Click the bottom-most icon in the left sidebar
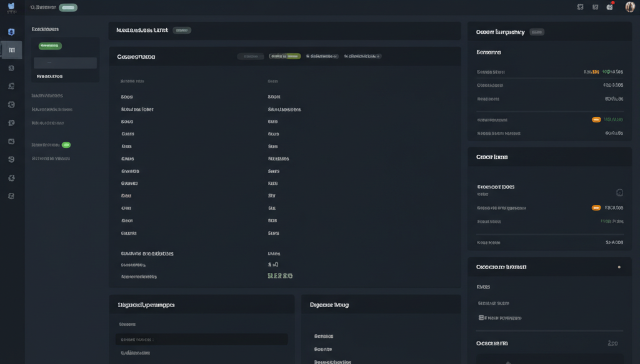This screenshot has width=640, height=364. pyautogui.click(x=11, y=196)
